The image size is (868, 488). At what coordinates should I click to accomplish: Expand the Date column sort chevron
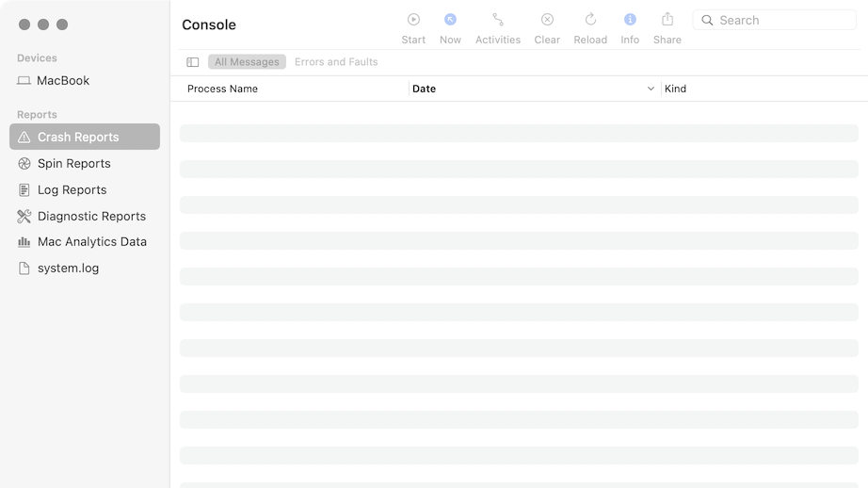pos(651,89)
